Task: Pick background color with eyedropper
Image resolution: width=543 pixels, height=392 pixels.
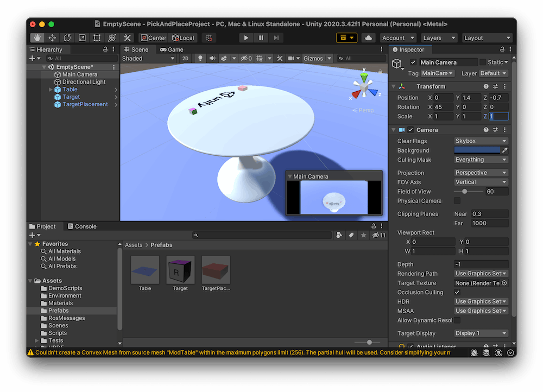Action: pos(505,150)
